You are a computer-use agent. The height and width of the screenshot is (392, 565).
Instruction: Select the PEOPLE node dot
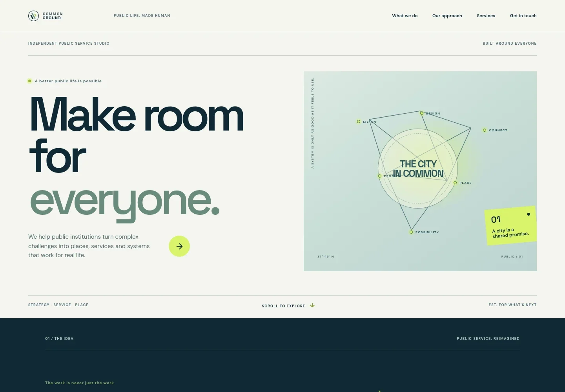click(x=380, y=176)
